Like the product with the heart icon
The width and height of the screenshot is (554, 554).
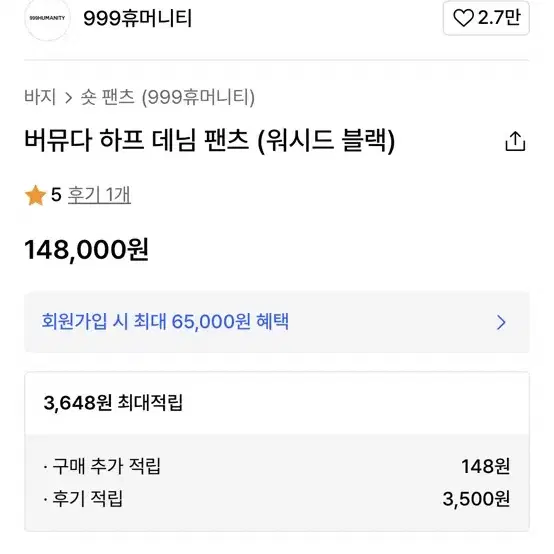[x=463, y=18]
